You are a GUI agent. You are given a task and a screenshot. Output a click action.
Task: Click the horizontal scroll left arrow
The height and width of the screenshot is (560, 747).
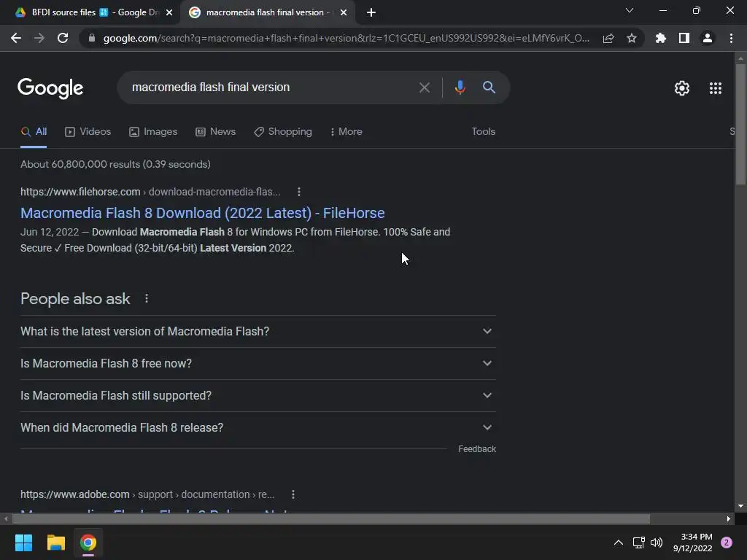[x=6, y=518]
